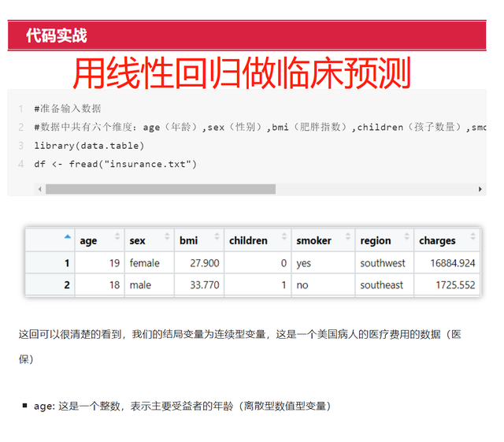Click the charges value 1725.552
The height and width of the screenshot is (442, 504).
click(455, 285)
